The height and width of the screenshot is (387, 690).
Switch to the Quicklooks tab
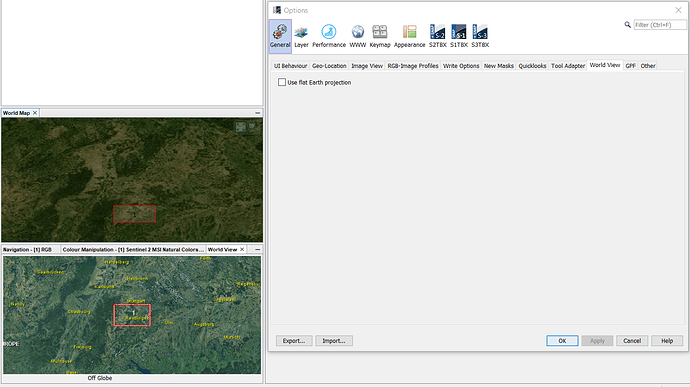pyautogui.click(x=532, y=66)
